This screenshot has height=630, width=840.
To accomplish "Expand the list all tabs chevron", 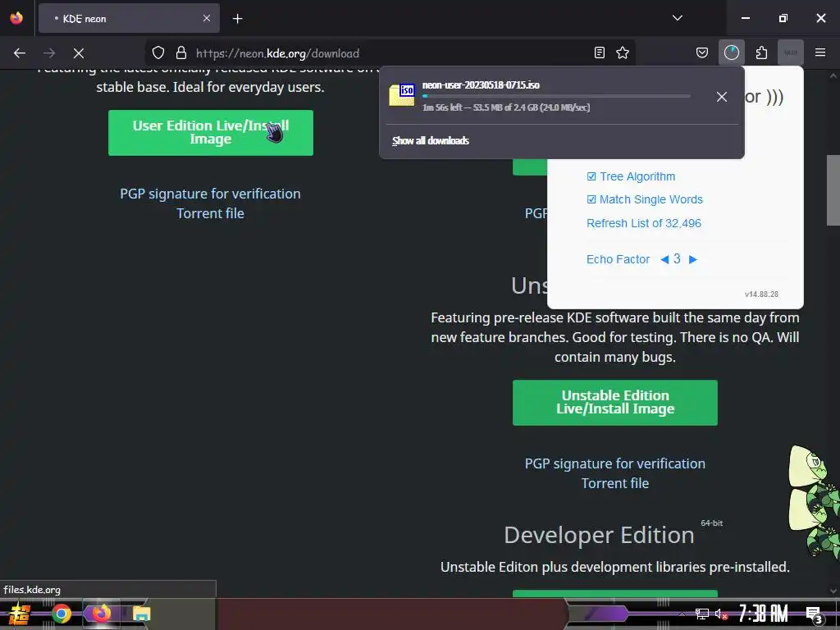I will click(x=677, y=18).
